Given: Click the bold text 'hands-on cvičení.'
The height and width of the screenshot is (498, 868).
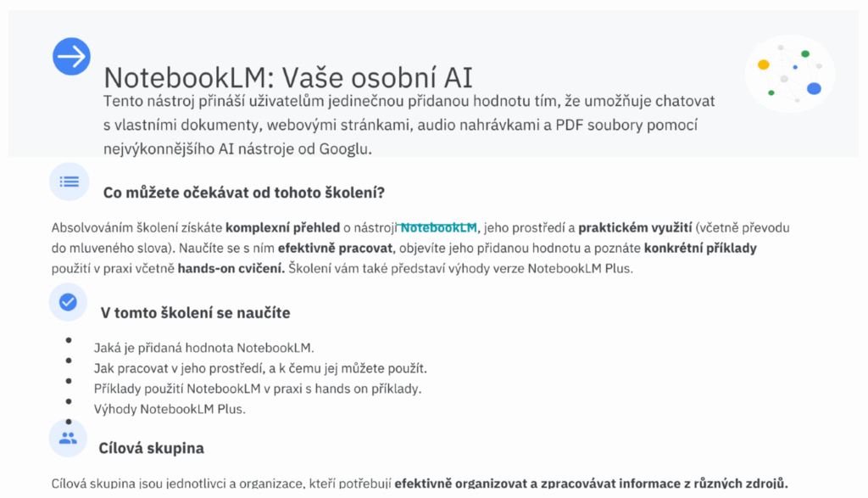Looking at the screenshot, I should [x=231, y=269].
